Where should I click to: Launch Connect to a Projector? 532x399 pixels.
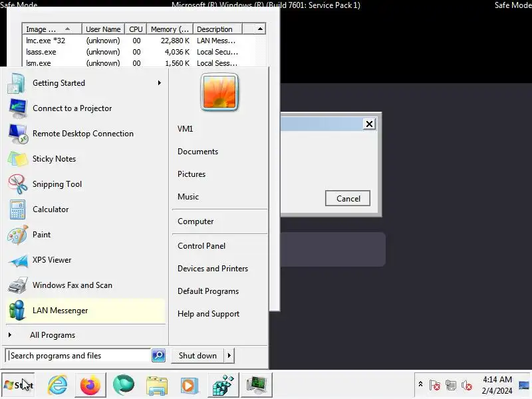pos(85,108)
